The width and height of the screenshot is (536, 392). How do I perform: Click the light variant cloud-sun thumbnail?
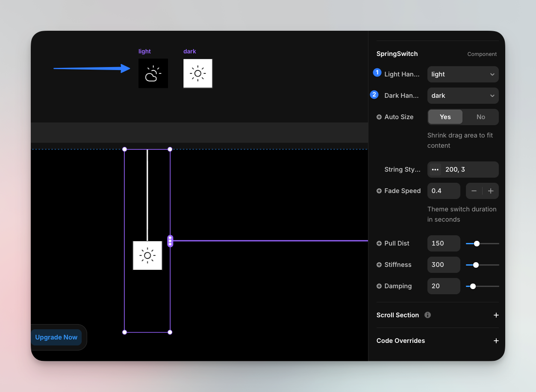click(153, 73)
